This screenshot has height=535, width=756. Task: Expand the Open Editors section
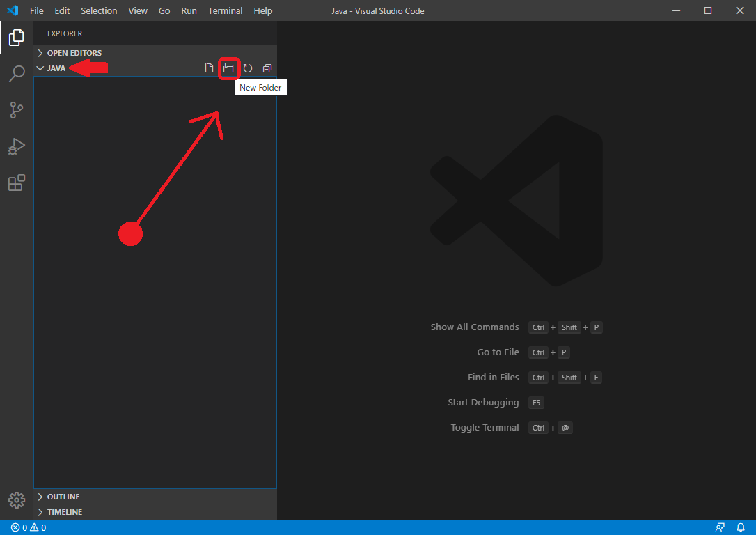point(155,52)
